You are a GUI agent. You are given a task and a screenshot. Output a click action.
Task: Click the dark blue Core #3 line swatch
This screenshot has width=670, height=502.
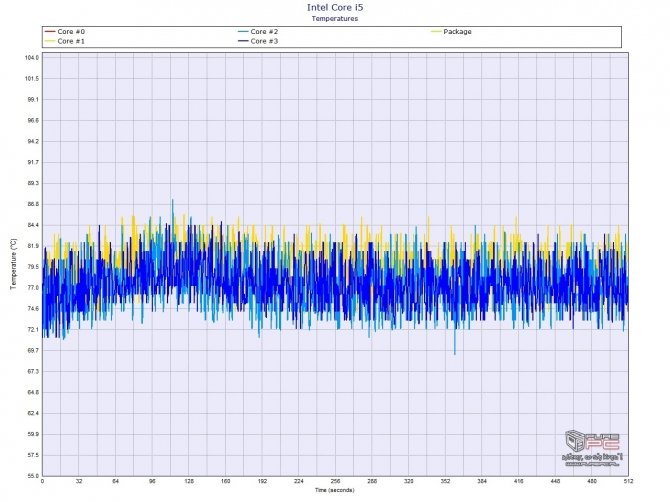click(x=243, y=41)
